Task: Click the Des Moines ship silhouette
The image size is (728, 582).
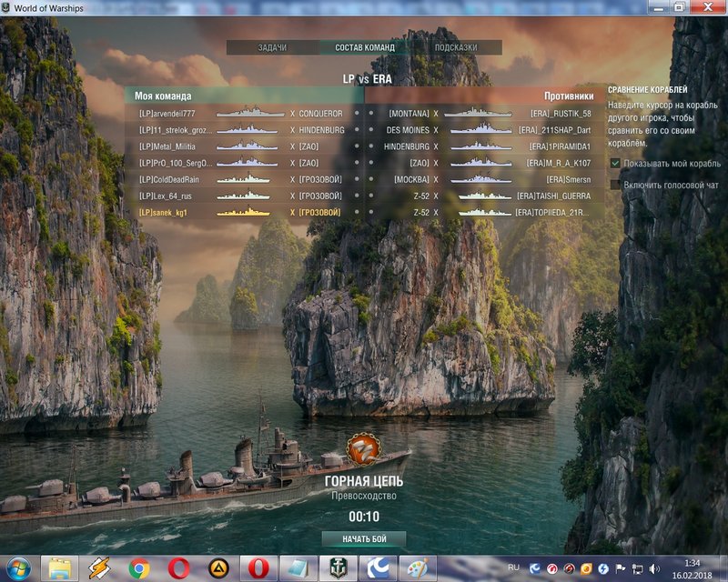Action: coord(481,129)
